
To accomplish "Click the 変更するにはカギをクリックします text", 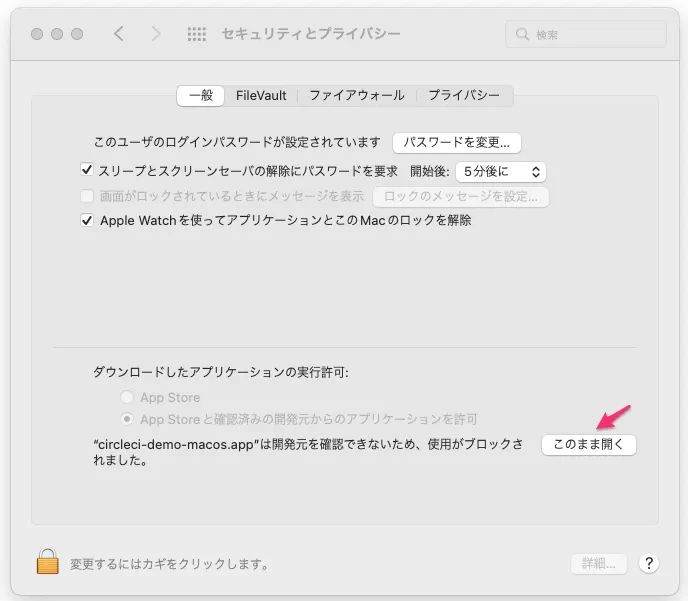I will [169, 564].
